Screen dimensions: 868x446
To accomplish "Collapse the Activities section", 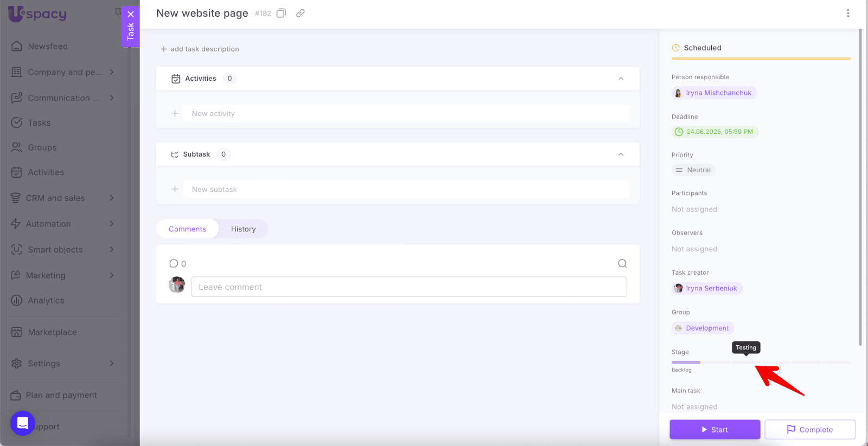I will click(x=621, y=79).
